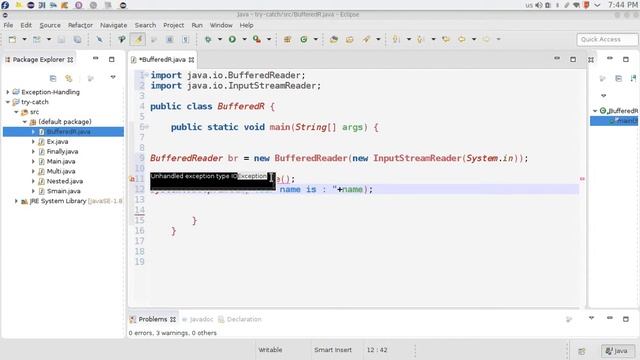Expand JRE System Library node
The image size is (640, 360).
pyautogui.click(x=16, y=201)
